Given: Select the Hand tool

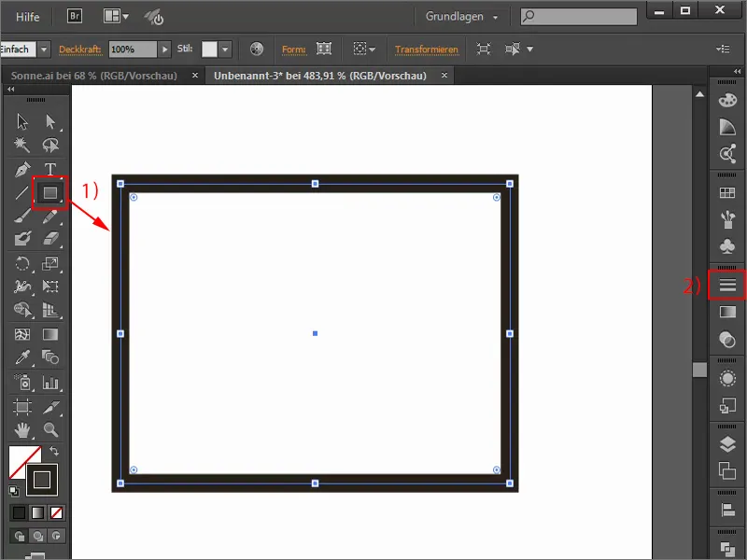Looking at the screenshot, I should 21,429.
